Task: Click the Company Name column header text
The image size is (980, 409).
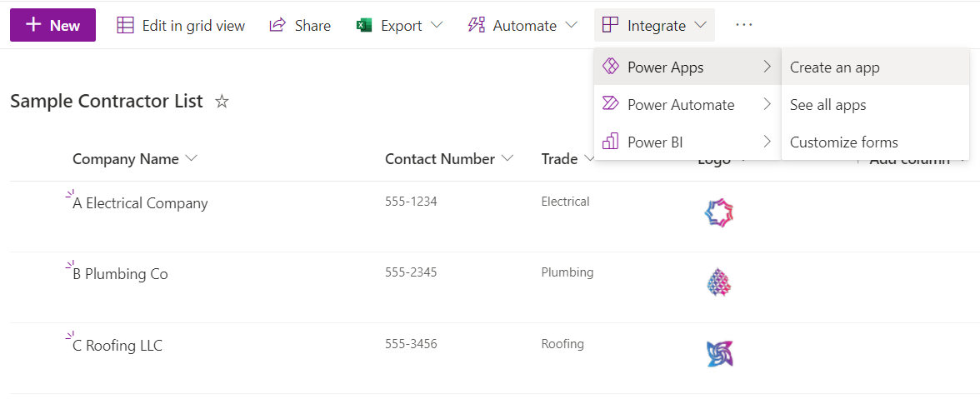Action: coord(126,158)
